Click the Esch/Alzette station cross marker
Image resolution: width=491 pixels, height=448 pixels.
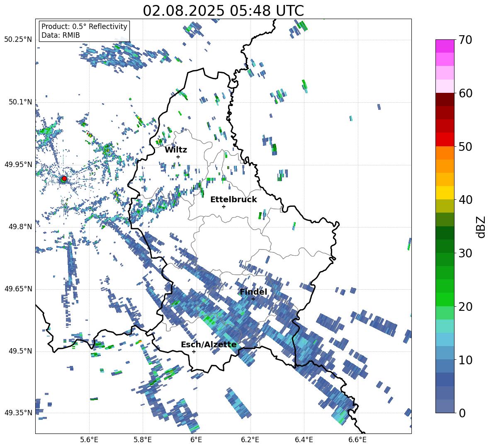coord(194,351)
